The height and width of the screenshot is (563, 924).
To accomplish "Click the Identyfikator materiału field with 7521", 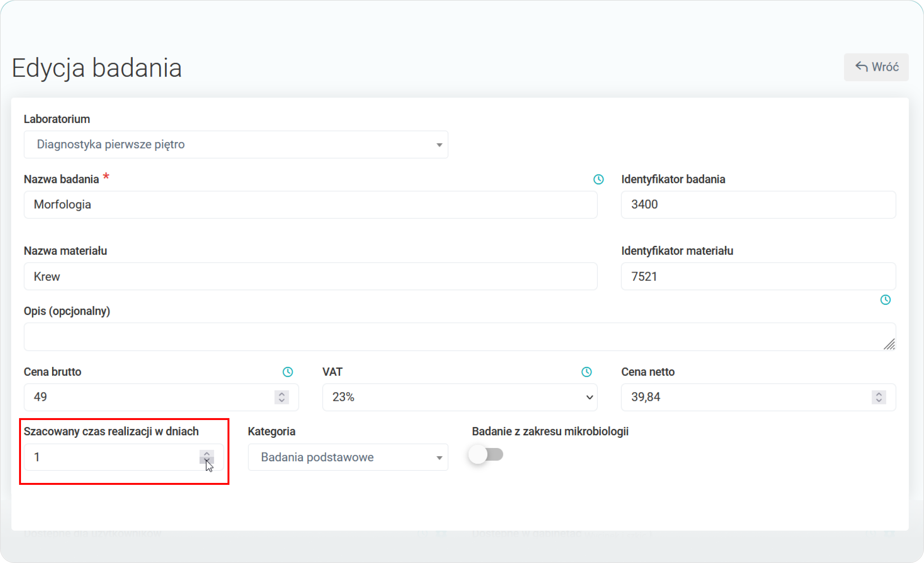I will [758, 276].
